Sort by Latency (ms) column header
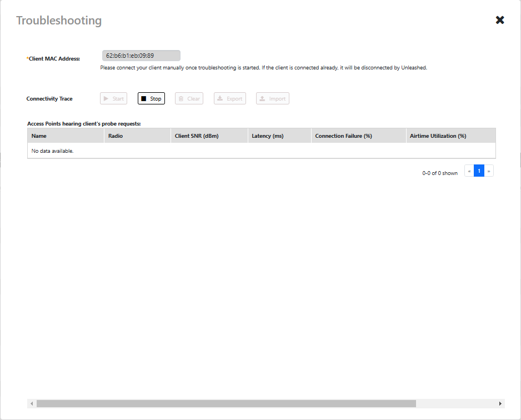 (268, 136)
